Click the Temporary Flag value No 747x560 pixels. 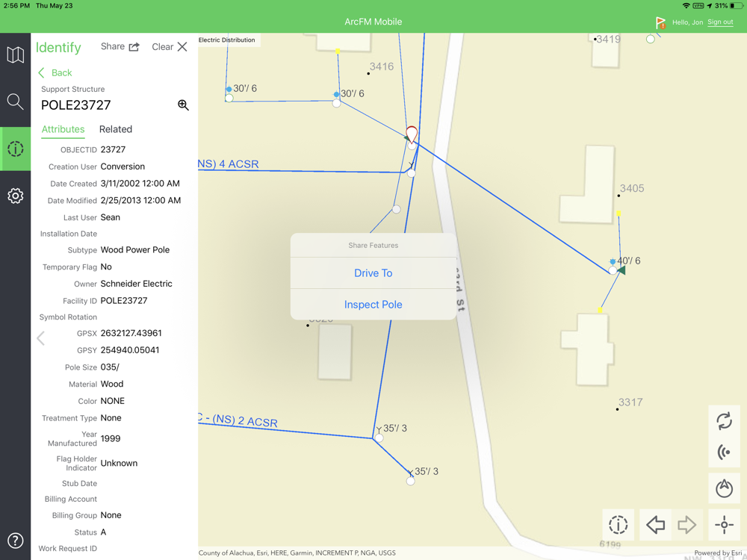(106, 267)
